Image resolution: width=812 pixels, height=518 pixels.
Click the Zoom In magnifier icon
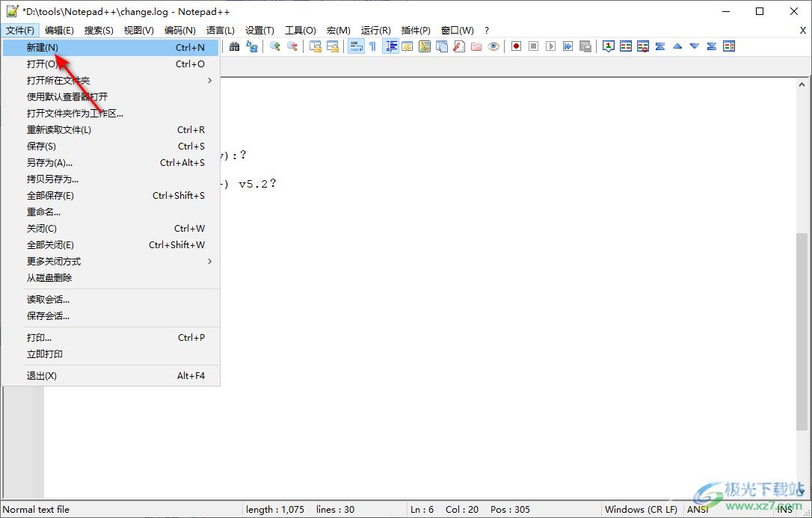pyautogui.click(x=275, y=46)
